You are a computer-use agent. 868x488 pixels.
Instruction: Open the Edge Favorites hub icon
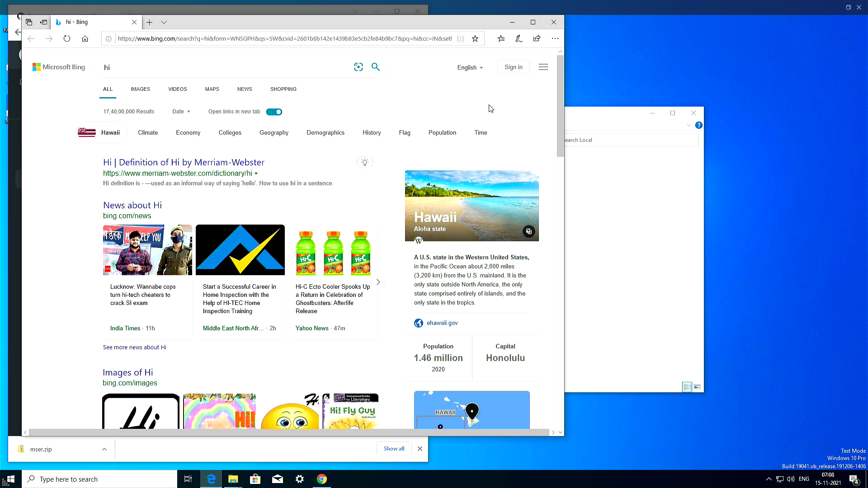(x=501, y=39)
